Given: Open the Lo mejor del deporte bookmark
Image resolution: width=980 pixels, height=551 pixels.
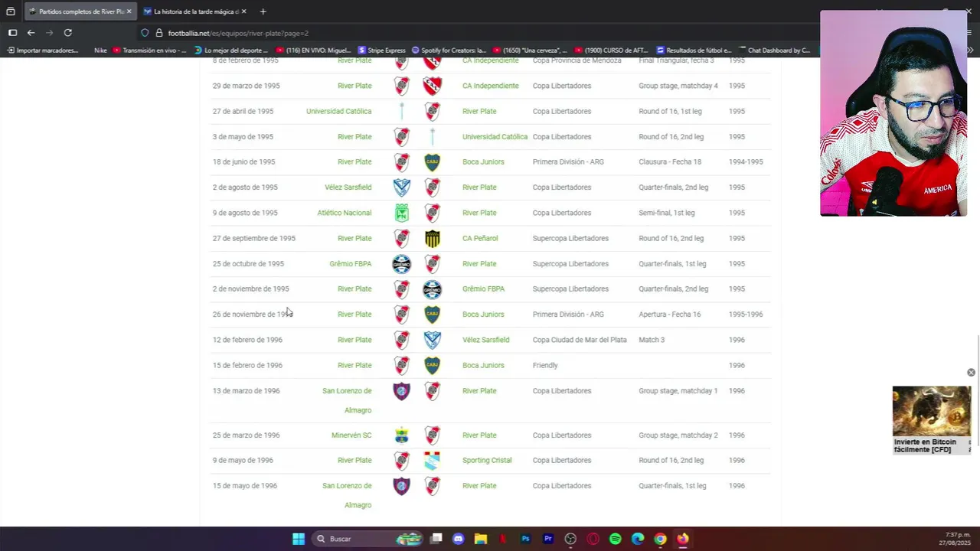Looking at the screenshot, I should coord(231,51).
